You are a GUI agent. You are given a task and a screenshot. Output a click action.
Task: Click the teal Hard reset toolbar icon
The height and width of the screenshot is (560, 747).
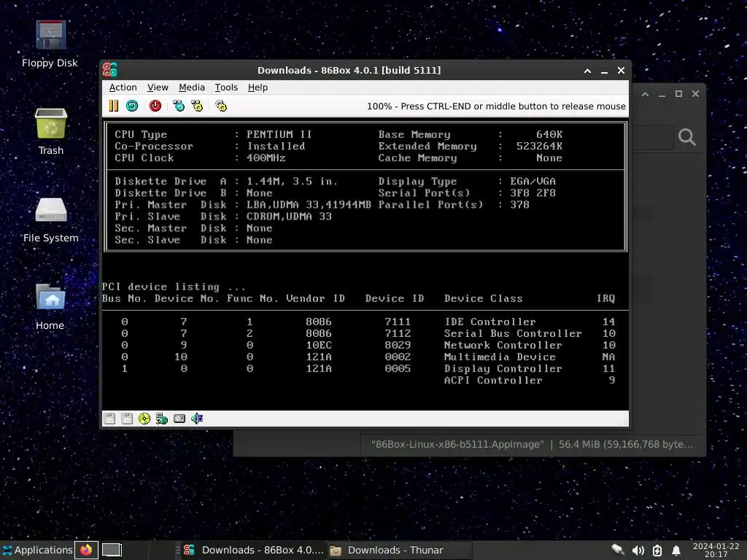[x=132, y=106]
